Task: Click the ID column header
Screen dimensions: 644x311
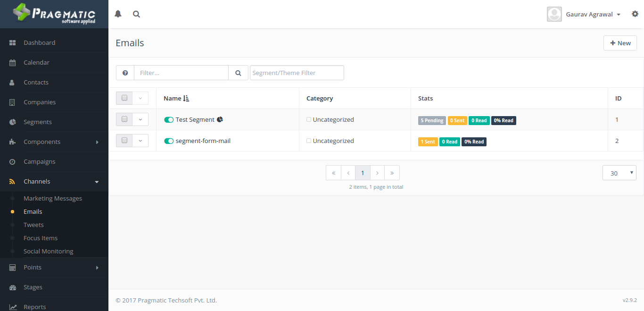Action: tap(619, 98)
